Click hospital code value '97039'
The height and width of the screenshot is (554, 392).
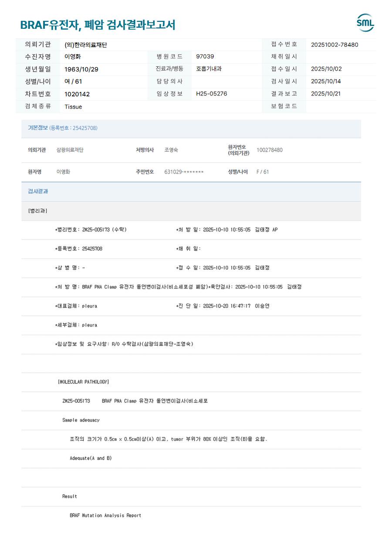point(205,57)
